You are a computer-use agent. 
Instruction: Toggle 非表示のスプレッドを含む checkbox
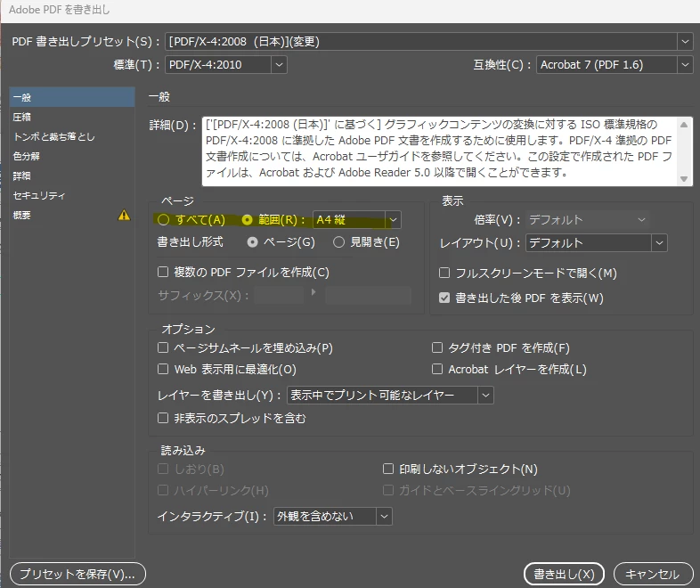pos(163,418)
